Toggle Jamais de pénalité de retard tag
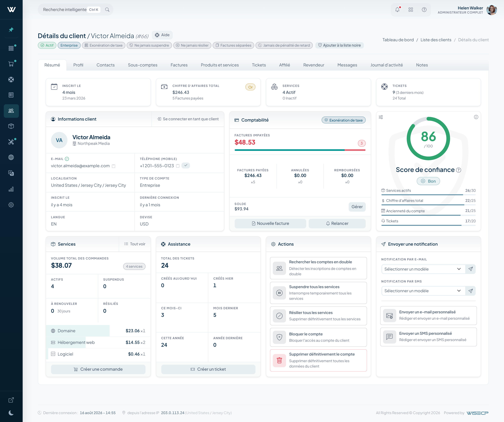 tap(284, 45)
